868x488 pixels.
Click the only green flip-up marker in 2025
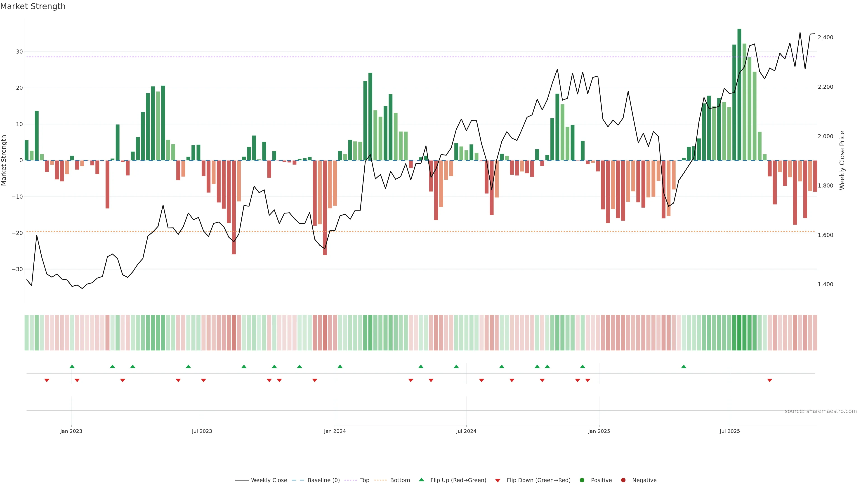pyautogui.click(x=684, y=366)
